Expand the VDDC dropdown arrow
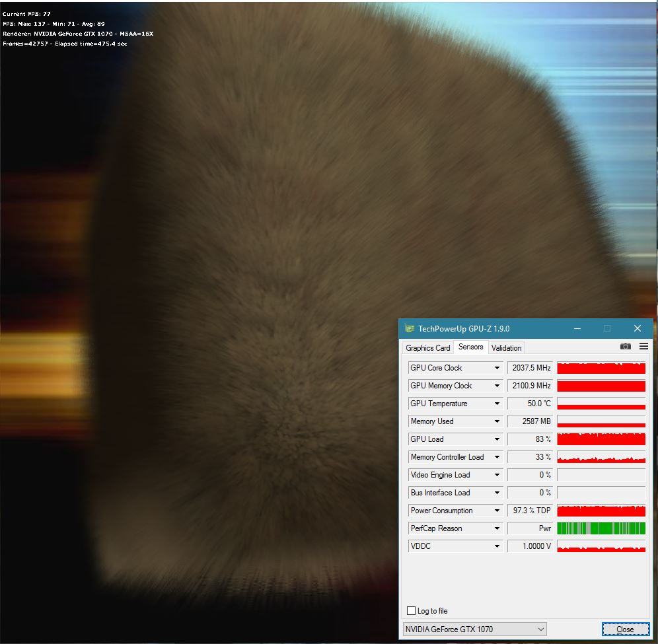The image size is (658, 644). tap(497, 546)
